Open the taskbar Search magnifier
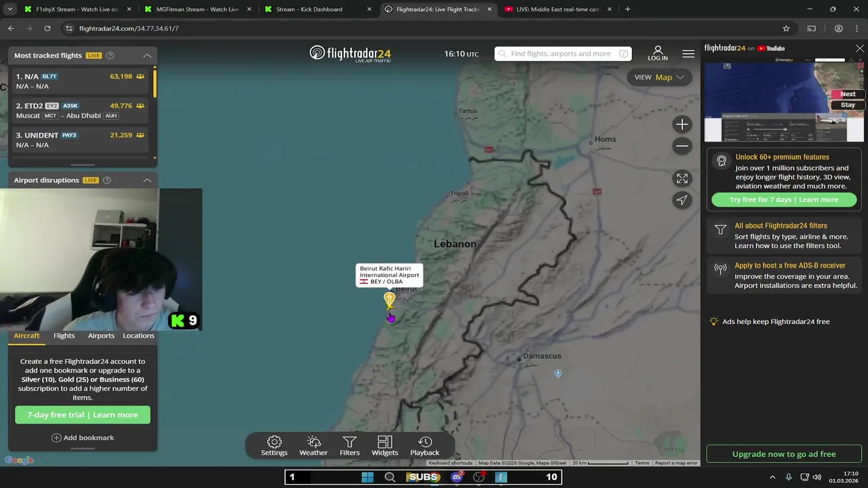868x488 pixels. pos(390,477)
